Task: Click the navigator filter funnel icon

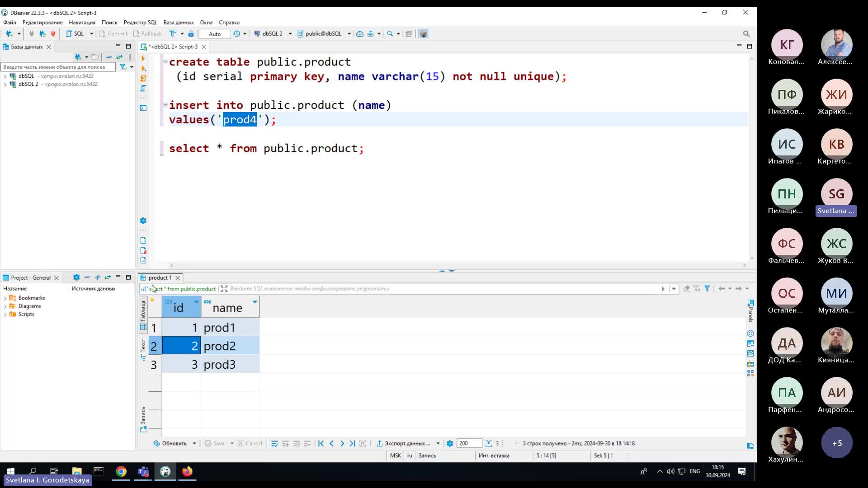Action: tap(123, 67)
